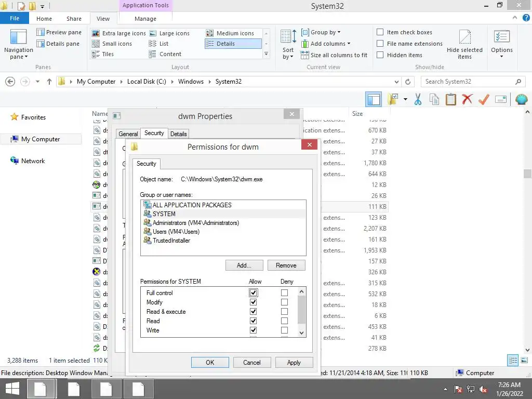Select the Details layout option
The width and height of the screenshot is (532, 399).
point(233,44)
